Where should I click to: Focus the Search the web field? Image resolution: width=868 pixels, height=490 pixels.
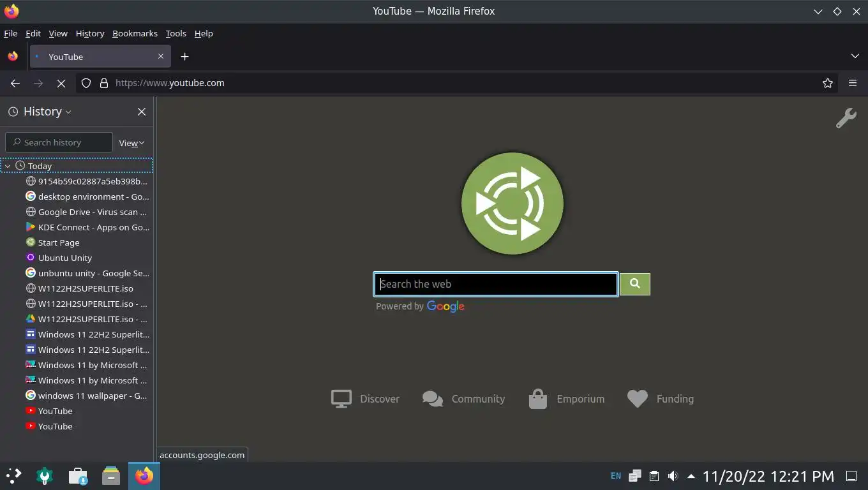coord(496,284)
